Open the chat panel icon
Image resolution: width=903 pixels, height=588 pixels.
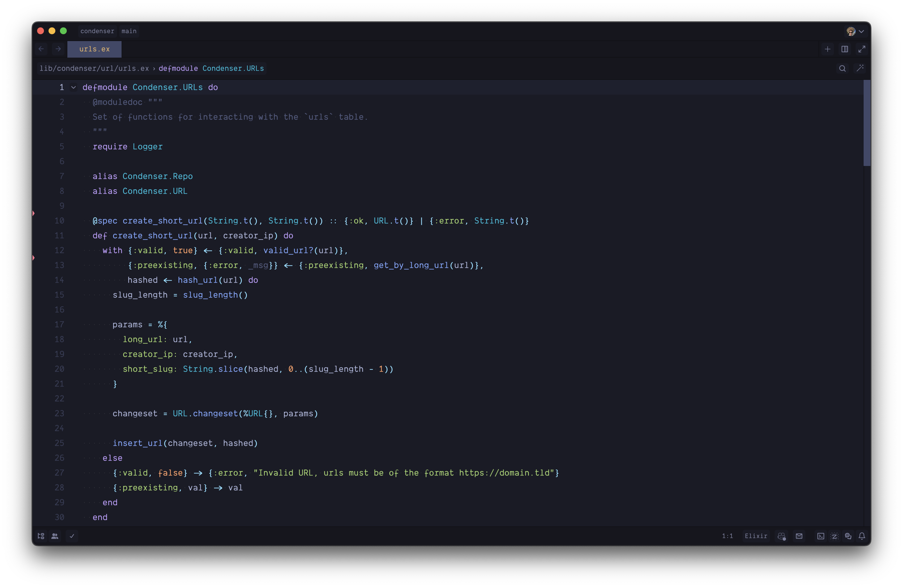[x=848, y=536]
